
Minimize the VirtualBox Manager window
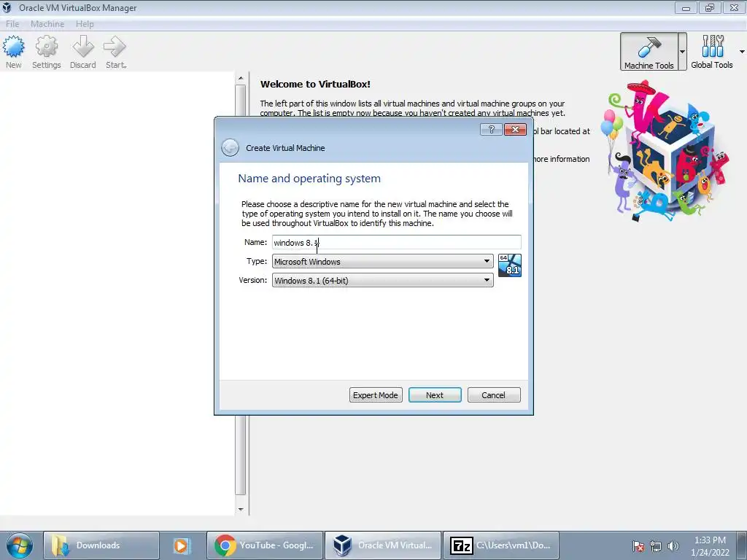(686, 7)
